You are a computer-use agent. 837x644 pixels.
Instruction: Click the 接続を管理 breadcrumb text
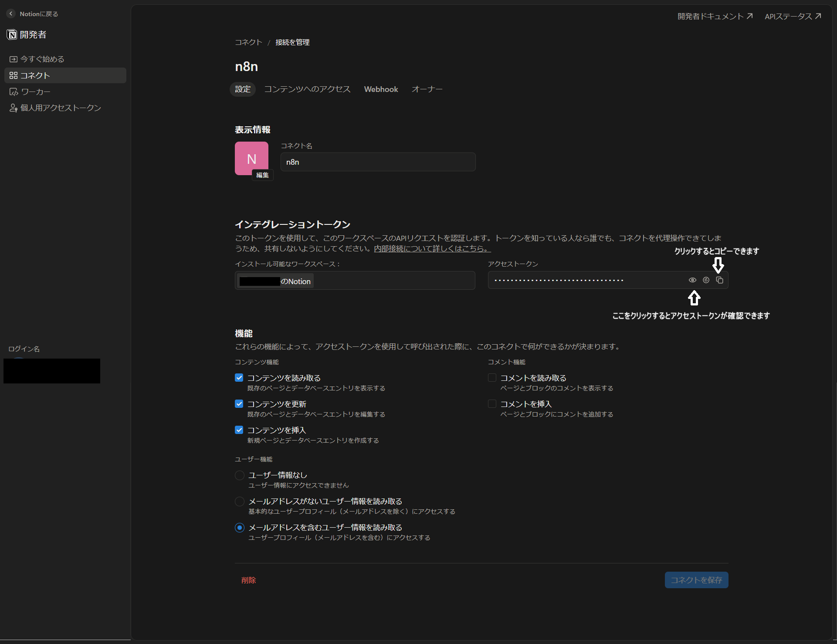point(292,42)
